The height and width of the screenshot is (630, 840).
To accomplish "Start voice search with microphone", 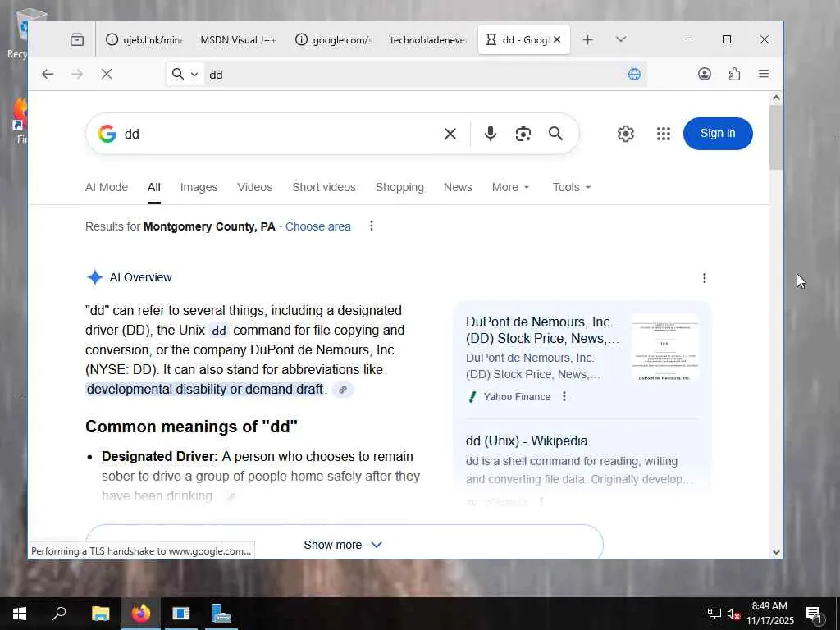I will click(491, 134).
